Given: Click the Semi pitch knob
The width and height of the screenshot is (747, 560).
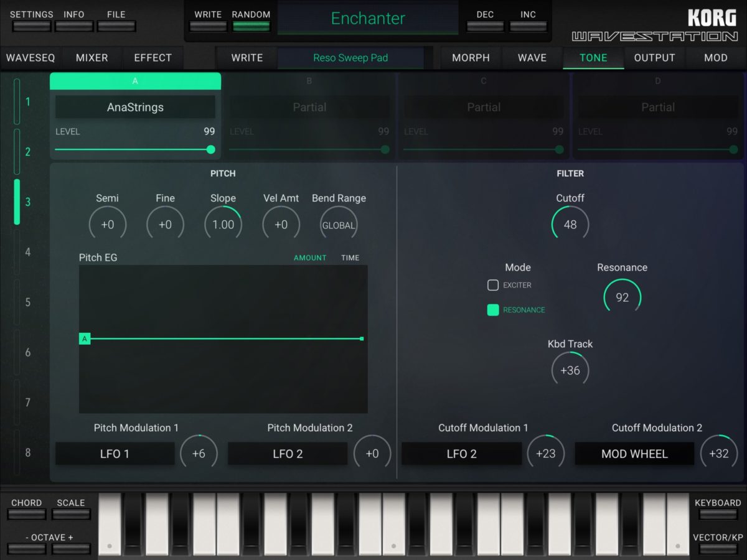Looking at the screenshot, I should [108, 225].
